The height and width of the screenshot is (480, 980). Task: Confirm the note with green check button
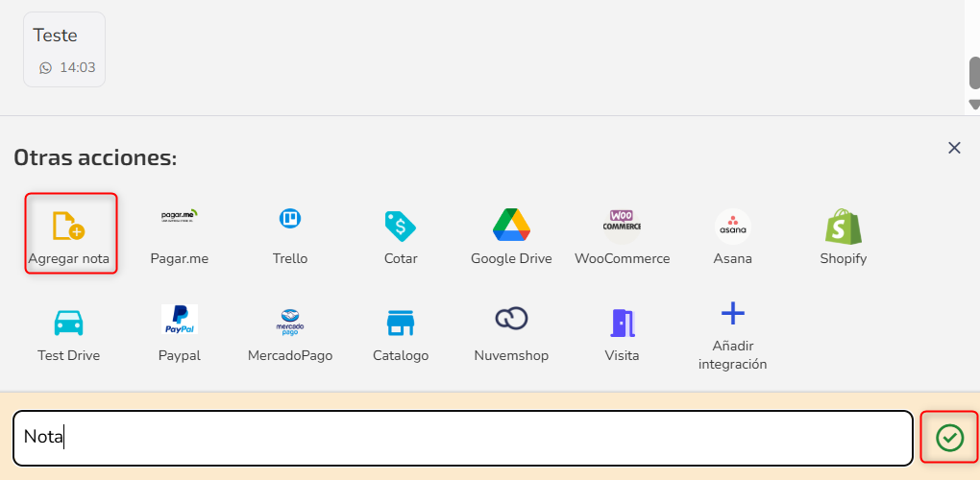point(949,438)
